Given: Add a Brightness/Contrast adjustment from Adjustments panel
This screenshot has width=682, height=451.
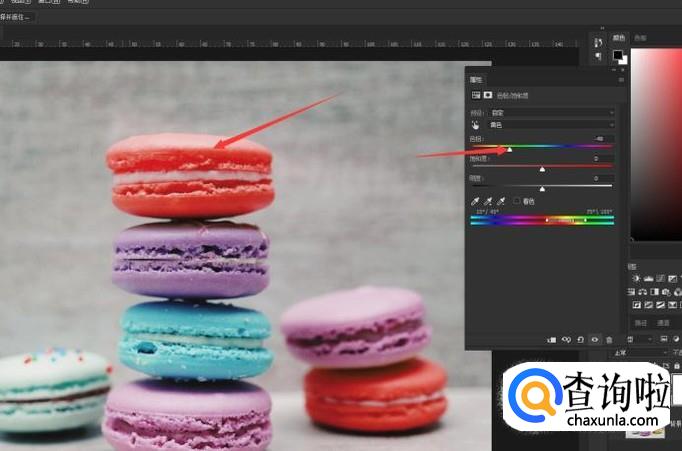Looking at the screenshot, I should click(x=634, y=278).
